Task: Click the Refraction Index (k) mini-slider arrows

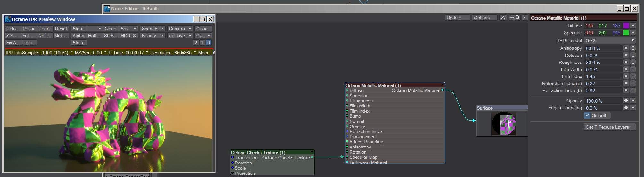Action: point(626,90)
